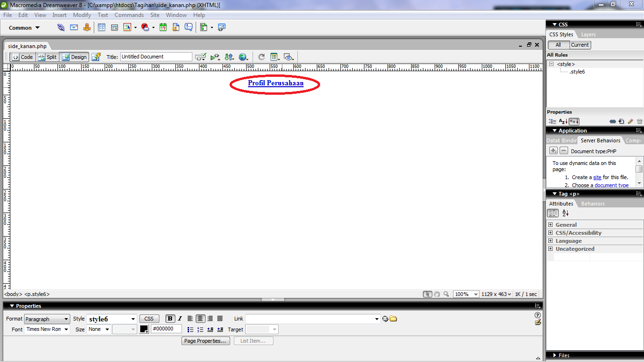Apply right text alignment
The height and width of the screenshot is (362, 644).
(x=210, y=319)
